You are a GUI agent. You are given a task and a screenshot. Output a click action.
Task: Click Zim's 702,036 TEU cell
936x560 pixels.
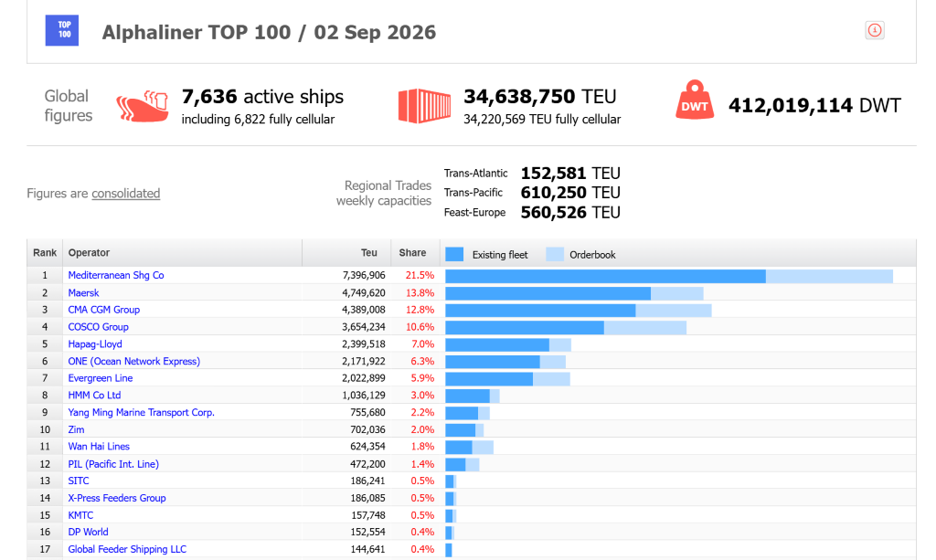pos(367,429)
